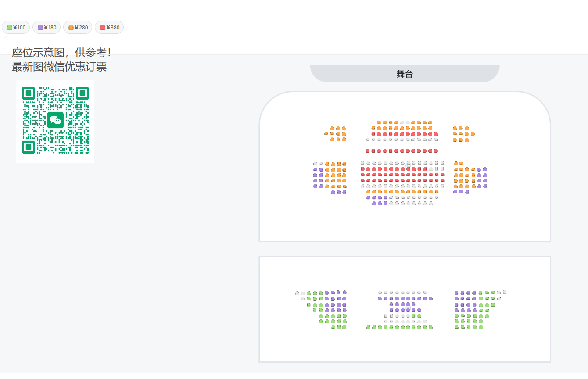This screenshot has height=379, width=588.
Task: Select leftmost seat in the standalone red row
Action: pos(368,151)
